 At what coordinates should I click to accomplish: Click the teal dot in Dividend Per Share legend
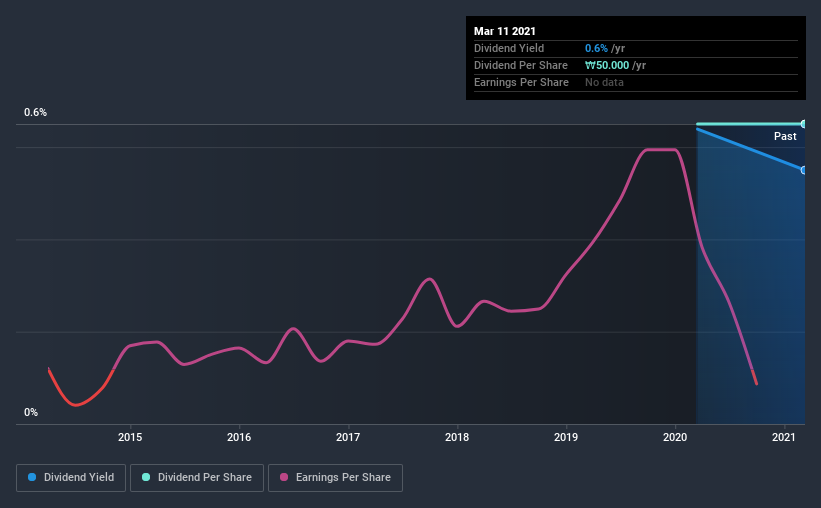click(x=147, y=478)
